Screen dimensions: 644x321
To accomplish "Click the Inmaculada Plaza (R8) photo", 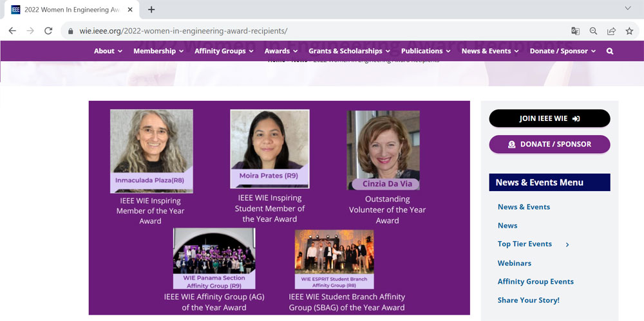I will (151, 151).
